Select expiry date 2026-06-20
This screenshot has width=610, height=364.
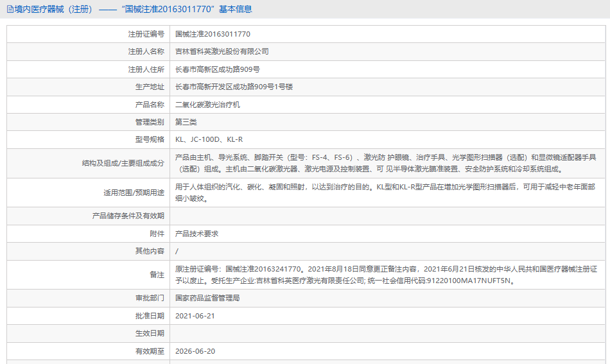click(195, 351)
